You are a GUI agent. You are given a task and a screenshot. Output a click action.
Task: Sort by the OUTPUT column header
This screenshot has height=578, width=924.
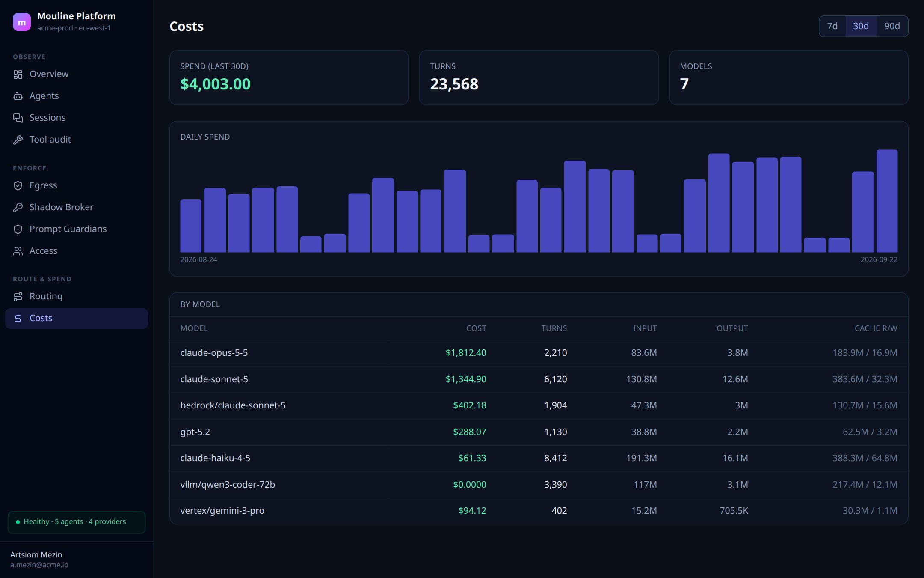pos(732,328)
